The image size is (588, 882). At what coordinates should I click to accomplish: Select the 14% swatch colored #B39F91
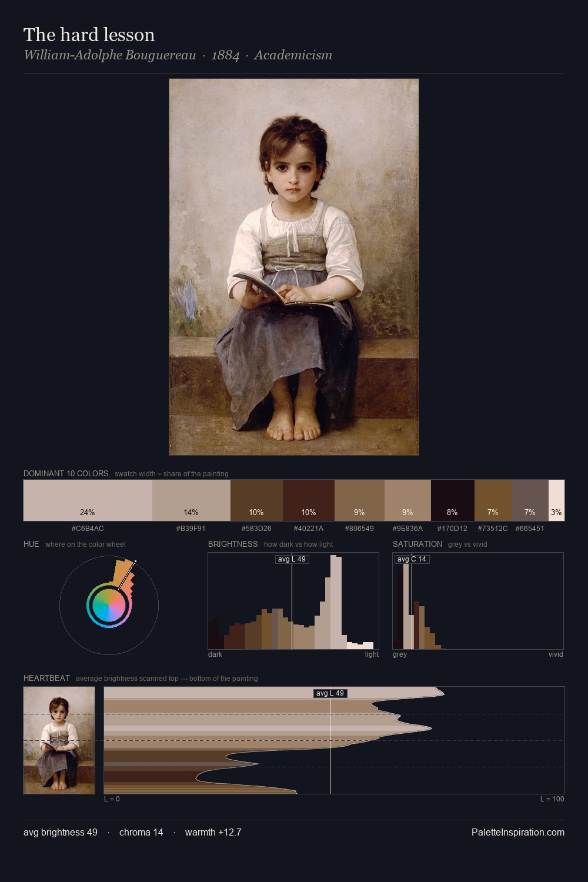click(x=191, y=500)
